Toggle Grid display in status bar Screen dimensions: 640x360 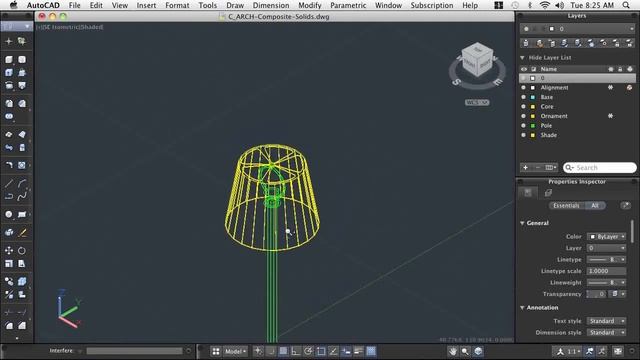pos(283,351)
